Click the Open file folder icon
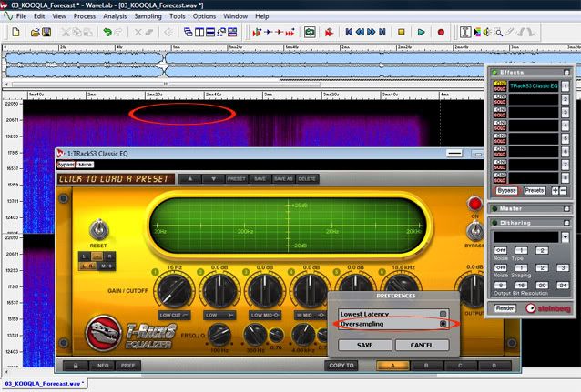Image resolution: width=581 pixels, height=392 pixels. 35,33
